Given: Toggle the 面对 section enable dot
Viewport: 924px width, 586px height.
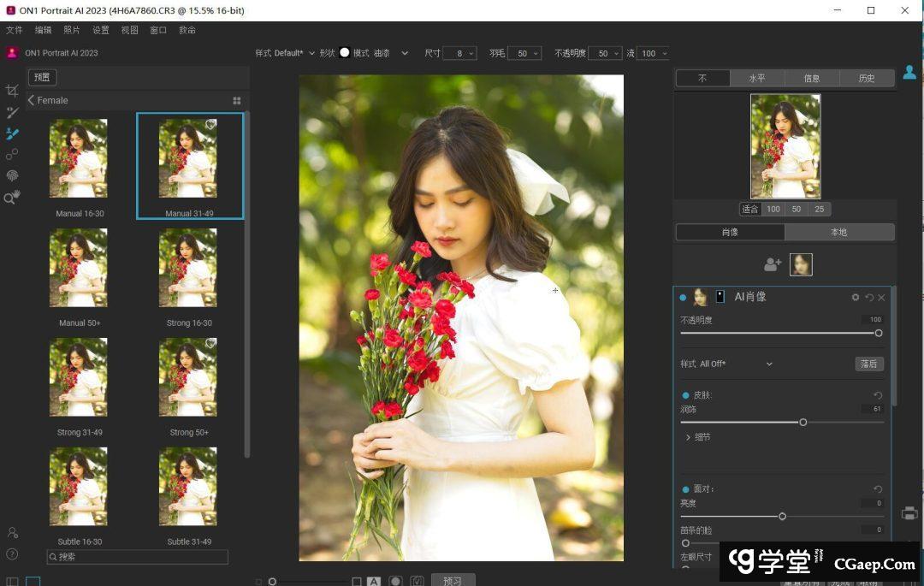Looking at the screenshot, I should (685, 489).
